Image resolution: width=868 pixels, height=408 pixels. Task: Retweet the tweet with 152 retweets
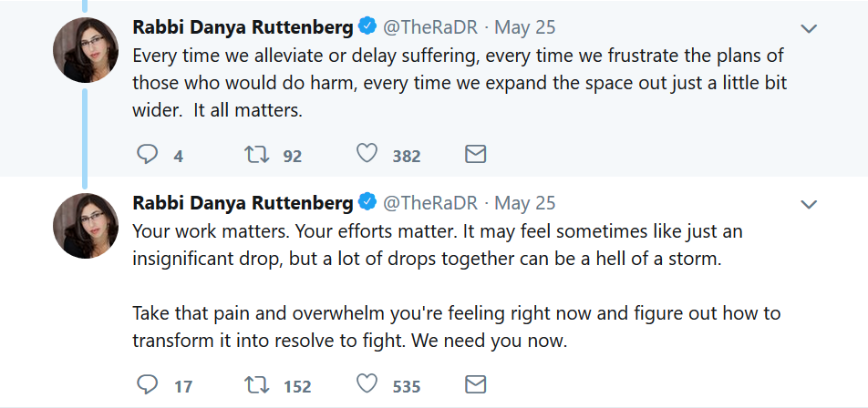[x=258, y=384]
